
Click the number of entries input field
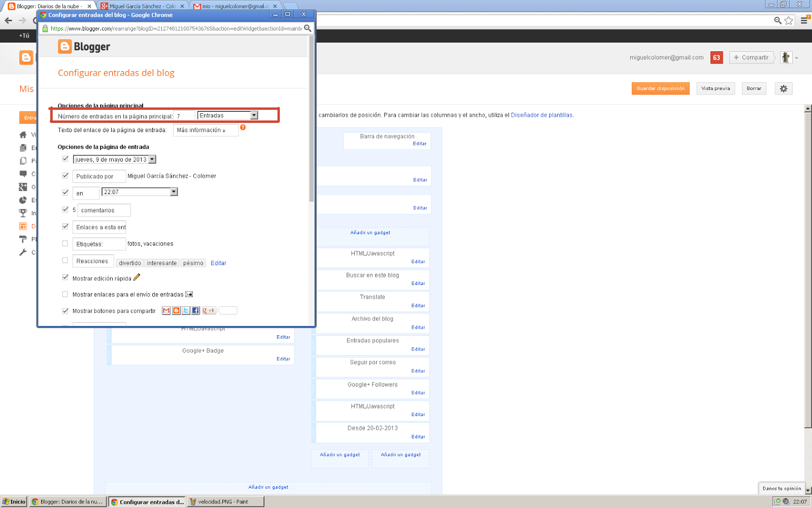(x=184, y=116)
